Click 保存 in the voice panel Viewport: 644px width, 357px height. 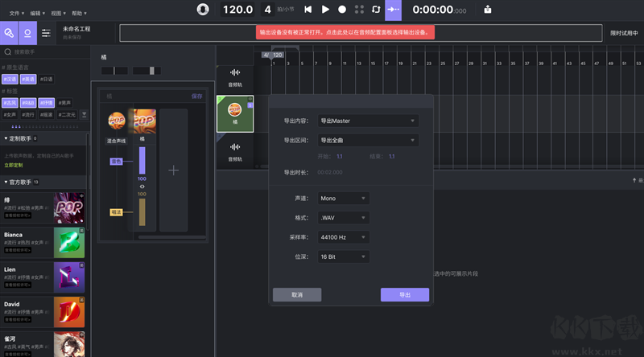(196, 96)
